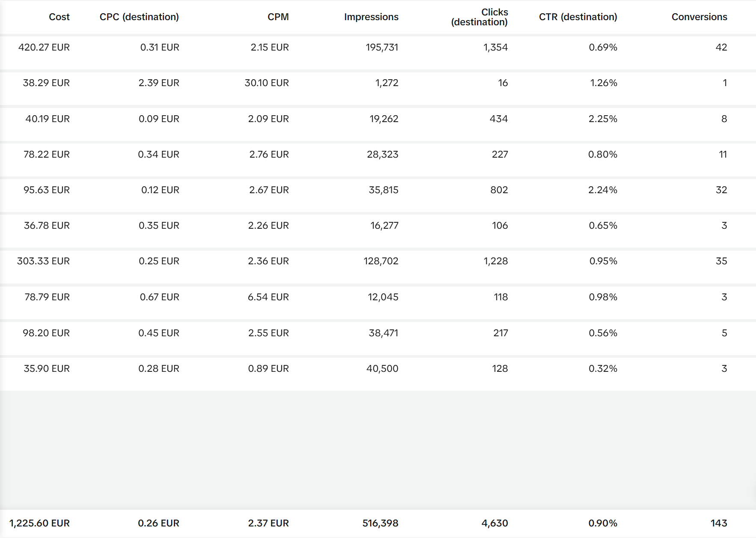Viewport: 756px width, 538px height.
Task: Click impressions value 19,262
Action: 384,119
